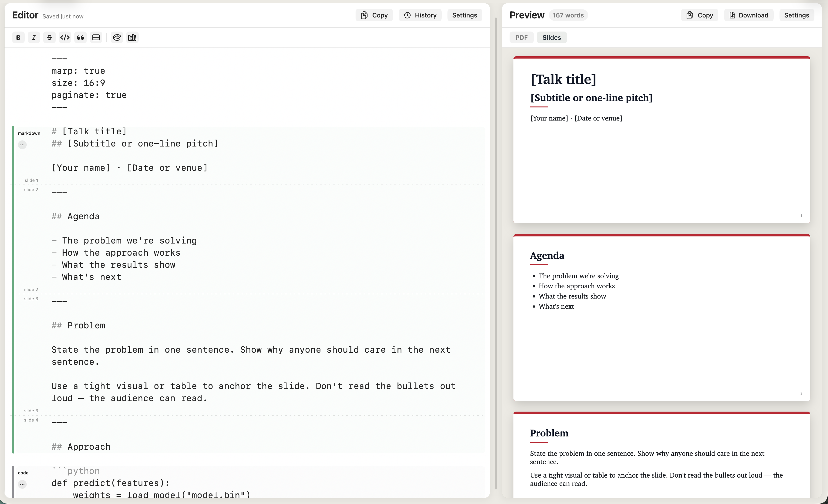Open the document History
Viewport: 828px width, 504px height.
[420, 15]
